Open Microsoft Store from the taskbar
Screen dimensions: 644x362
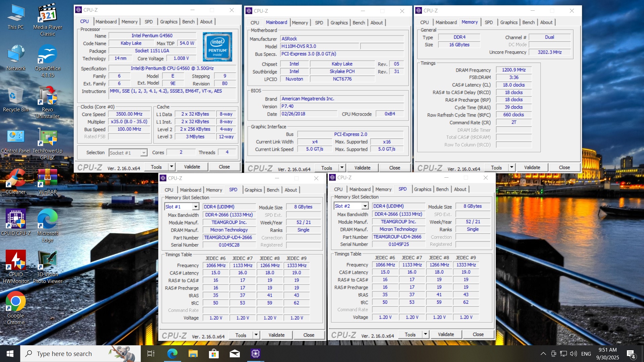point(214,353)
